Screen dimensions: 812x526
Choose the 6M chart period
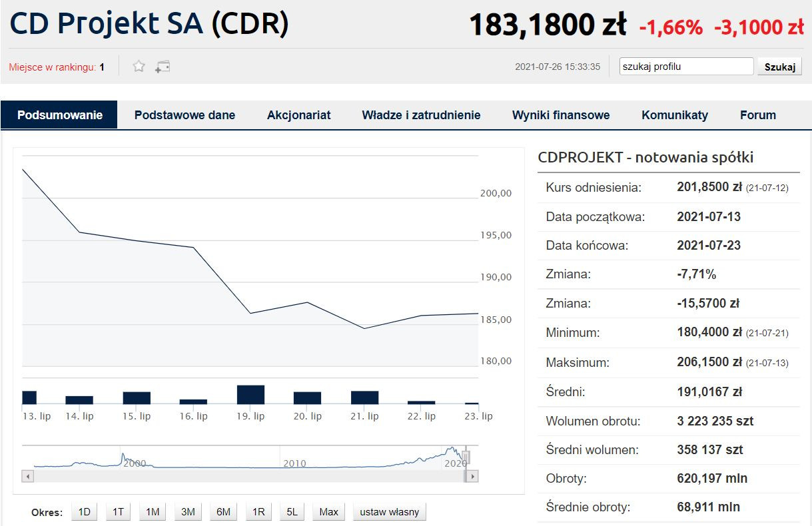[x=223, y=512]
